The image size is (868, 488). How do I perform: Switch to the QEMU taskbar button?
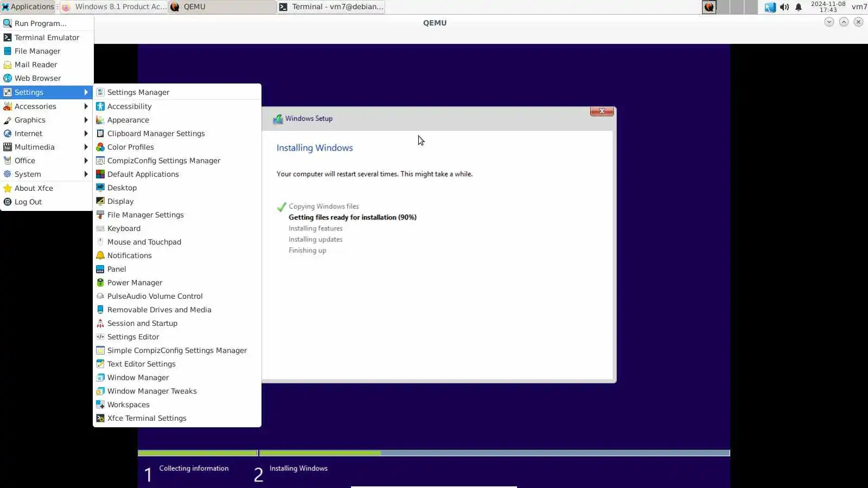point(222,7)
